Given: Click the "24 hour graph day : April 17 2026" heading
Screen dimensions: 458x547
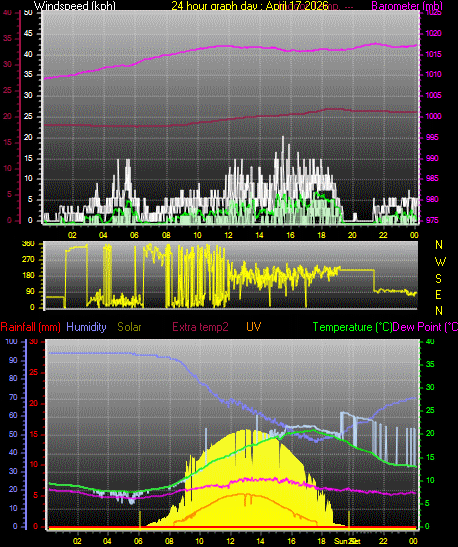Looking at the screenshot, I should tap(250, 6).
